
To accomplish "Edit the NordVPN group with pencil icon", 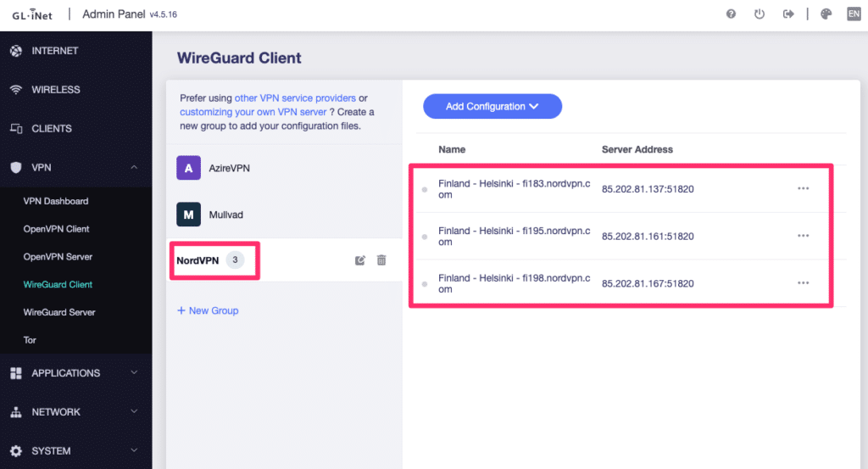I will click(359, 260).
